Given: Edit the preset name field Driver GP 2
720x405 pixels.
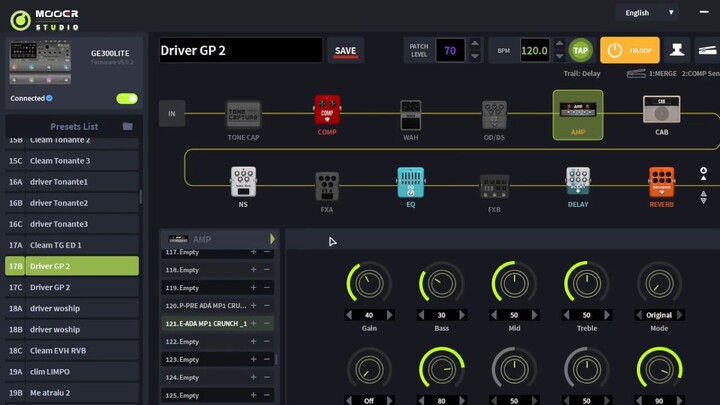Looking at the screenshot, I should pos(241,51).
